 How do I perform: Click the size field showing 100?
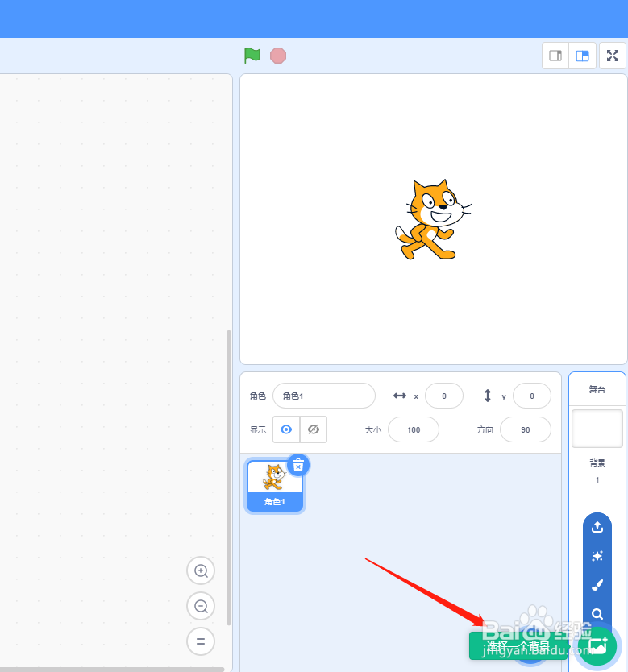tap(414, 429)
